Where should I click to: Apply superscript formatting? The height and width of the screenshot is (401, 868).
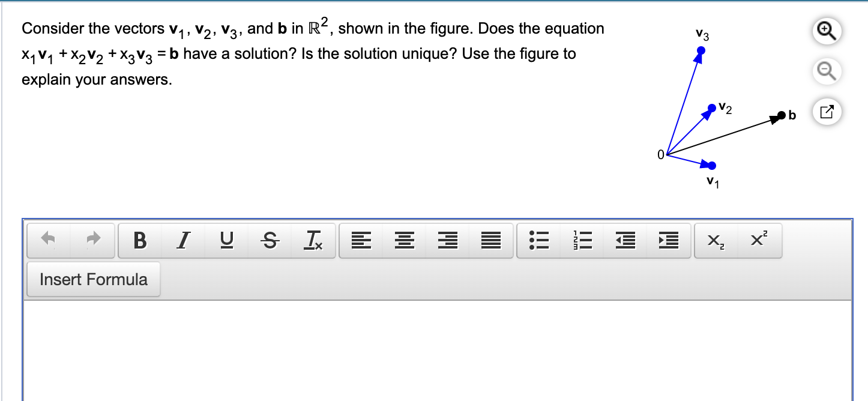[x=758, y=240]
